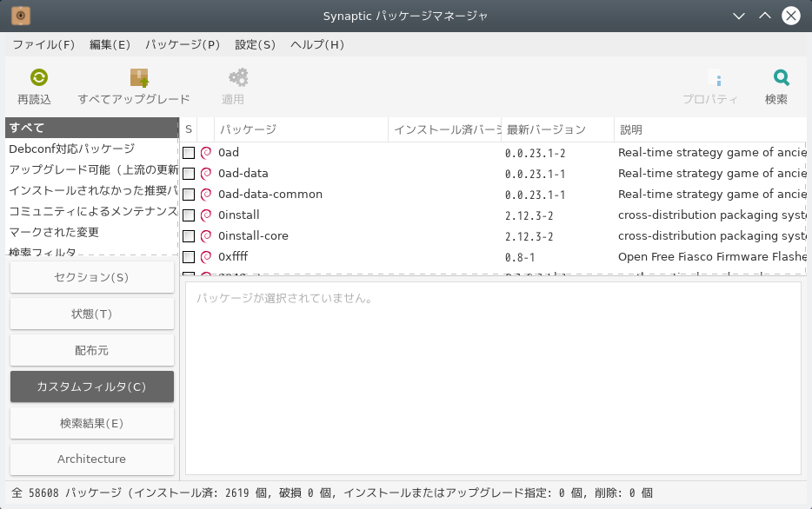The height and width of the screenshot is (509, 812).
Task: Click the 再読込 reload icon
Action: pos(39,77)
